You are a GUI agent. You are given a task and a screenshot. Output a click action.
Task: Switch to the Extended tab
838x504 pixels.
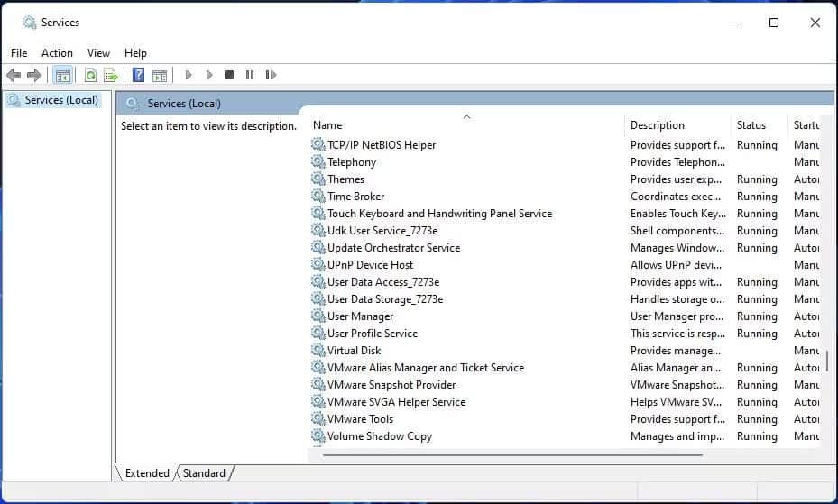click(147, 472)
